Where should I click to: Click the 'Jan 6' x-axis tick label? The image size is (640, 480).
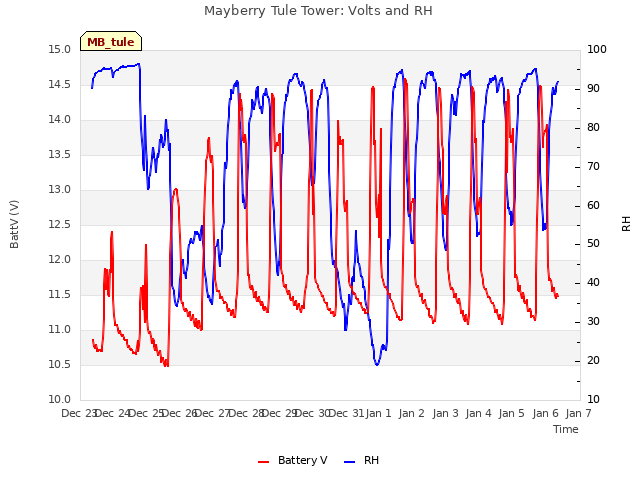(545, 413)
